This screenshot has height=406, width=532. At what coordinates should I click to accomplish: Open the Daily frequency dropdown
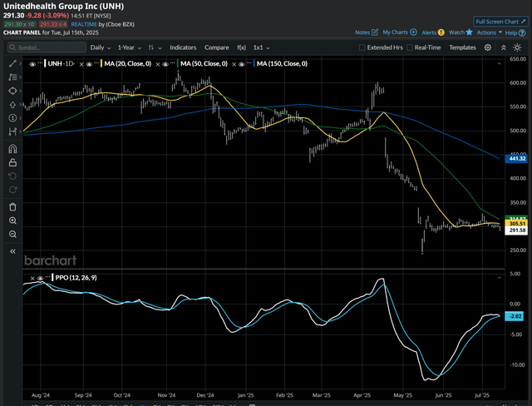[101, 47]
